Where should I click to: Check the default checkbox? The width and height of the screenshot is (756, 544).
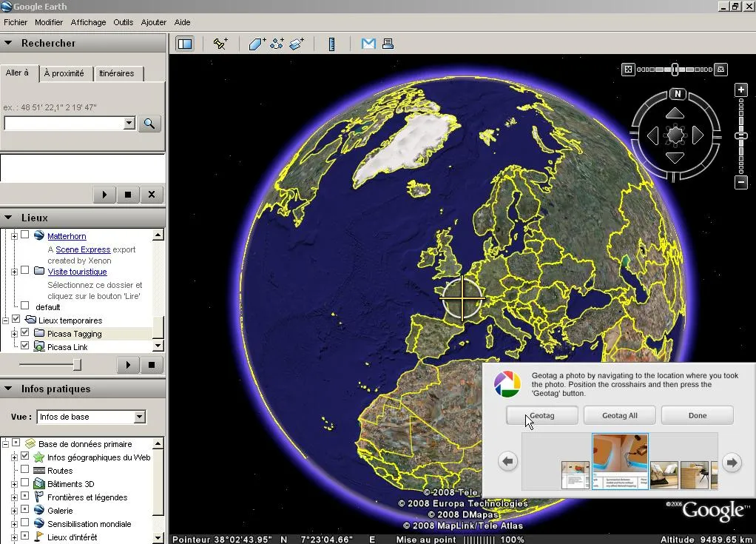click(25, 306)
